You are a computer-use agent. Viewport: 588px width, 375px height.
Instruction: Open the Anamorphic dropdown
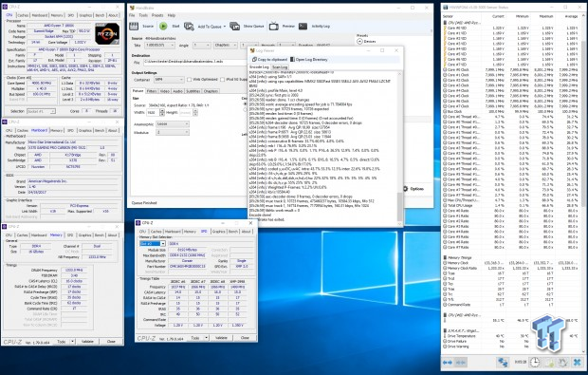click(x=173, y=123)
